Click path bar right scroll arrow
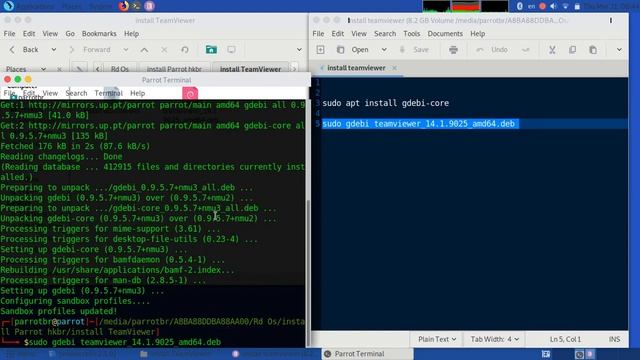The image size is (640, 360). click(x=294, y=69)
